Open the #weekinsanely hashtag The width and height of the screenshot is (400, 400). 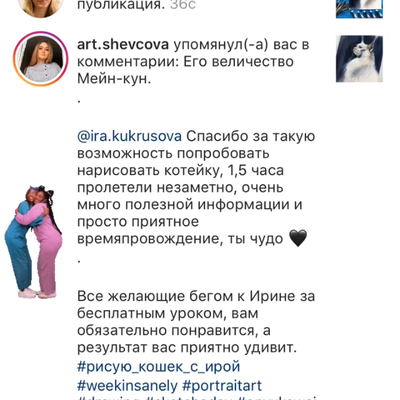(127, 386)
